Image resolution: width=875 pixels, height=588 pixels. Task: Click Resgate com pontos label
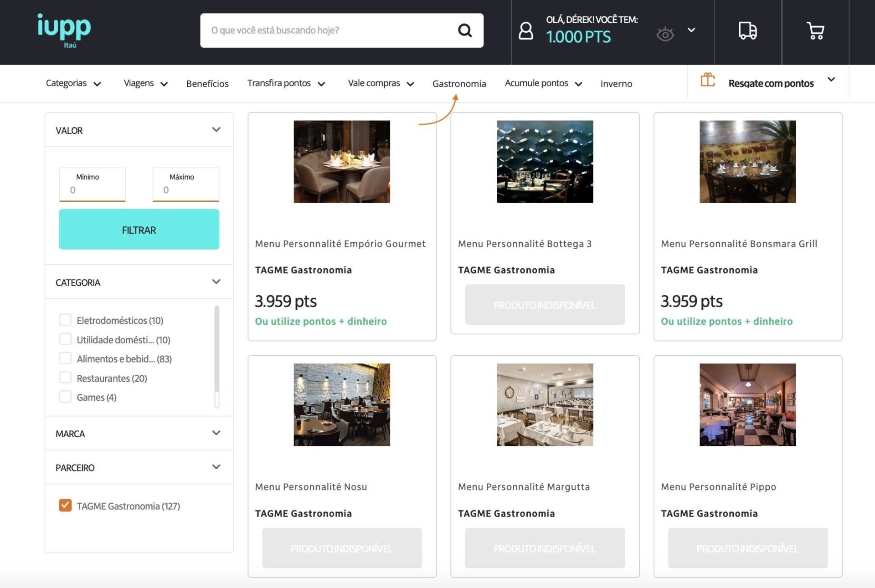pyautogui.click(x=771, y=83)
